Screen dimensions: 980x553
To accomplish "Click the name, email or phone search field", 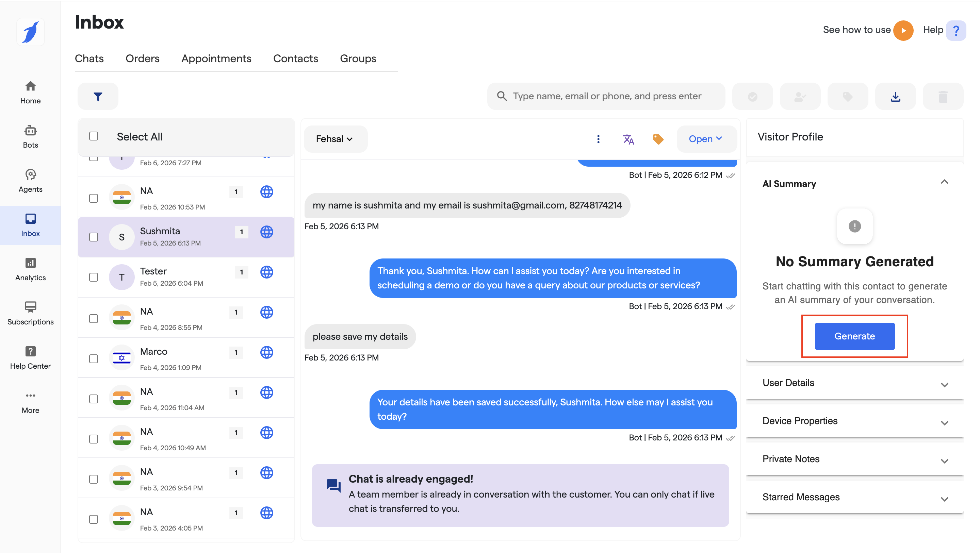I will pos(607,96).
